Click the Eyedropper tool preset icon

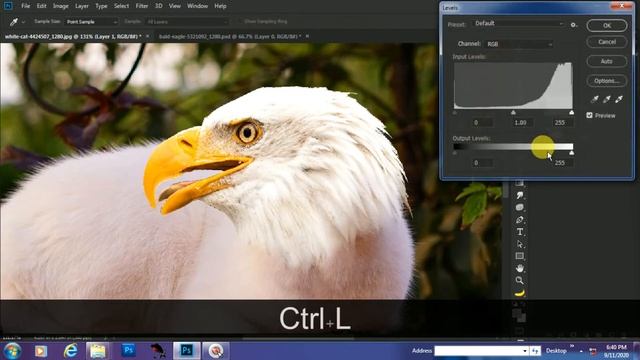point(13,22)
